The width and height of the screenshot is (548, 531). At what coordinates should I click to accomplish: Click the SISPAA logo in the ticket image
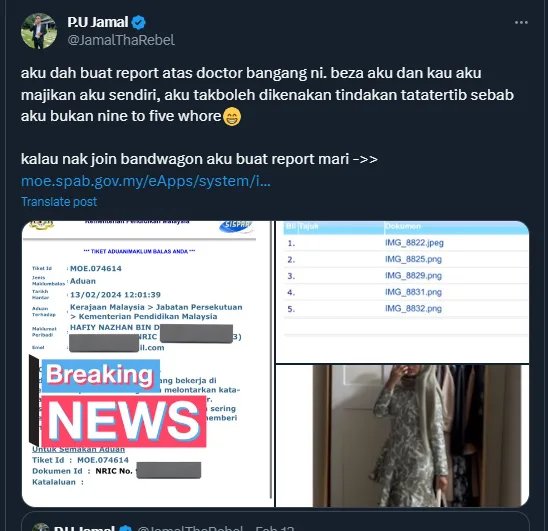coord(236,226)
